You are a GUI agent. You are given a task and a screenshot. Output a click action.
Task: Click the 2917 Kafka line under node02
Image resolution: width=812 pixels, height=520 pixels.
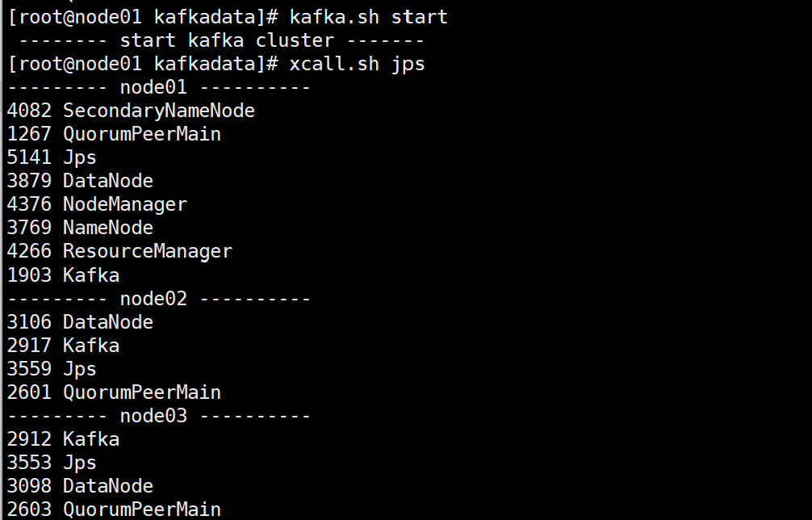63,346
